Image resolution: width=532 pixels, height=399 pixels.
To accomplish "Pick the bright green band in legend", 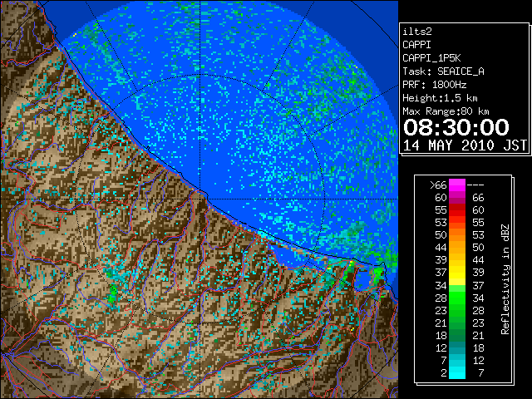I will pyautogui.click(x=457, y=298).
